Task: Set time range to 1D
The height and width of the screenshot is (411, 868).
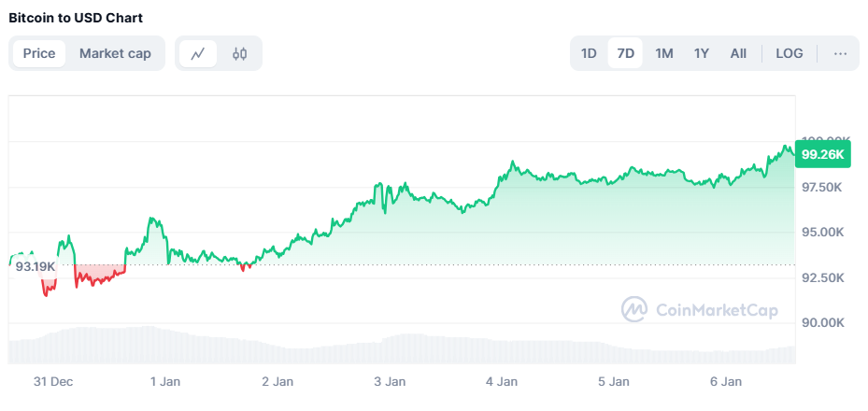Action: (589, 53)
